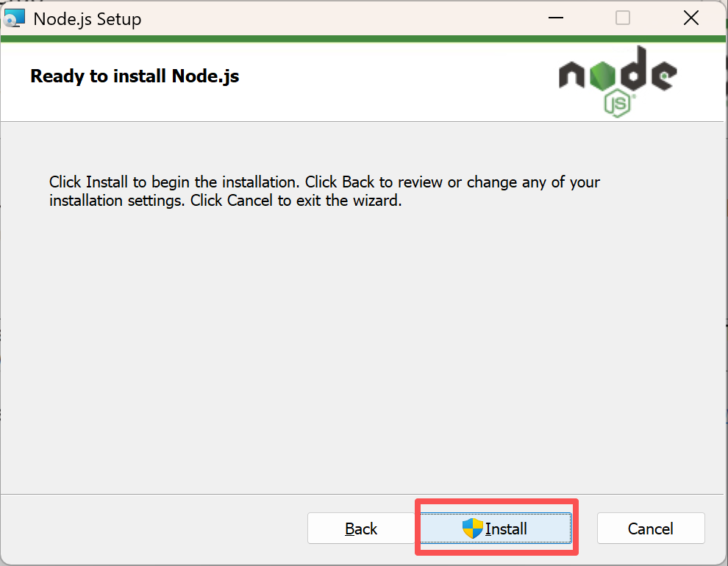Start installation with the Install button

(x=496, y=528)
